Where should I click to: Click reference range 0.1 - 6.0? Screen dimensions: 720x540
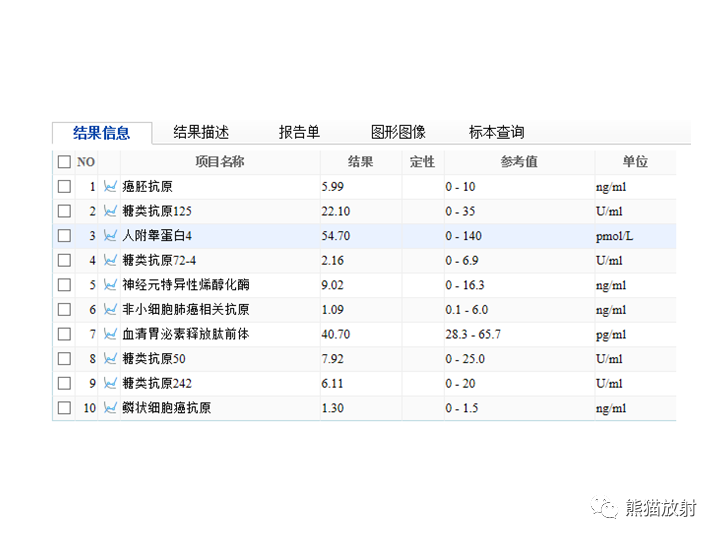[467, 309]
